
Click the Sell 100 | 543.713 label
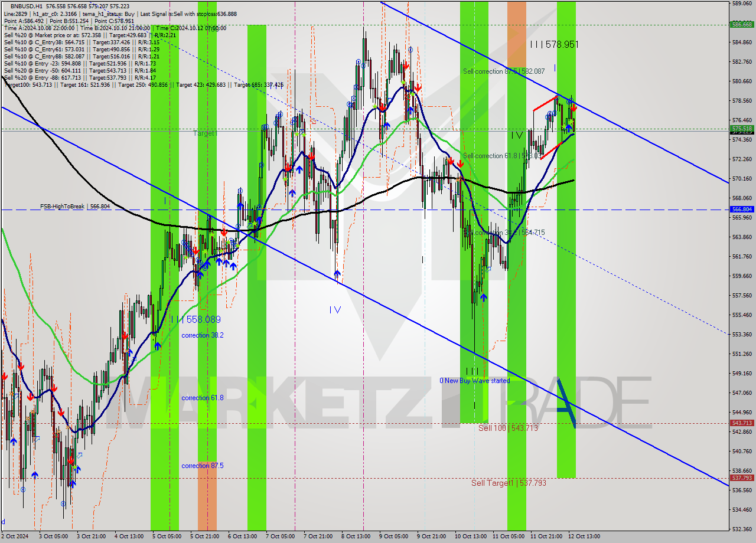[x=508, y=428]
